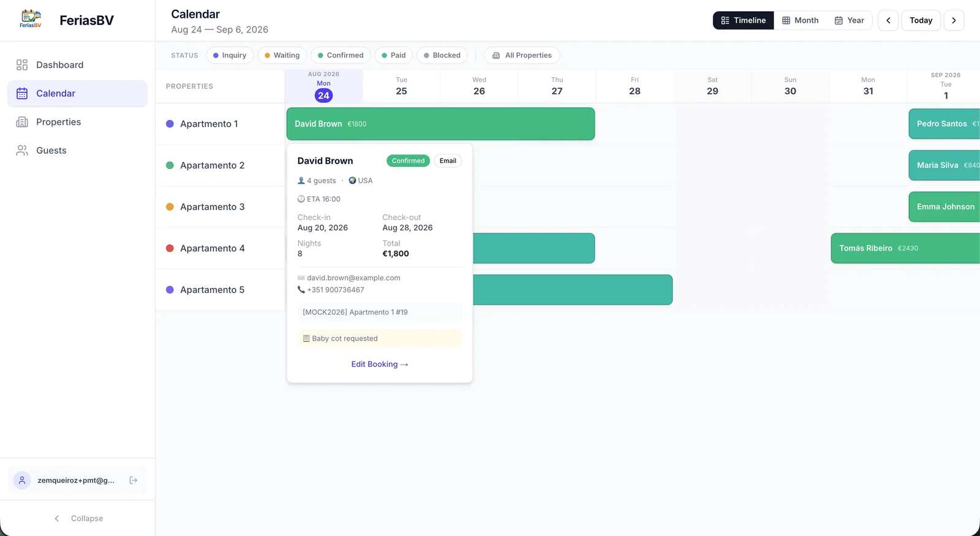Toggle the Confirmed status filter

tap(341, 55)
